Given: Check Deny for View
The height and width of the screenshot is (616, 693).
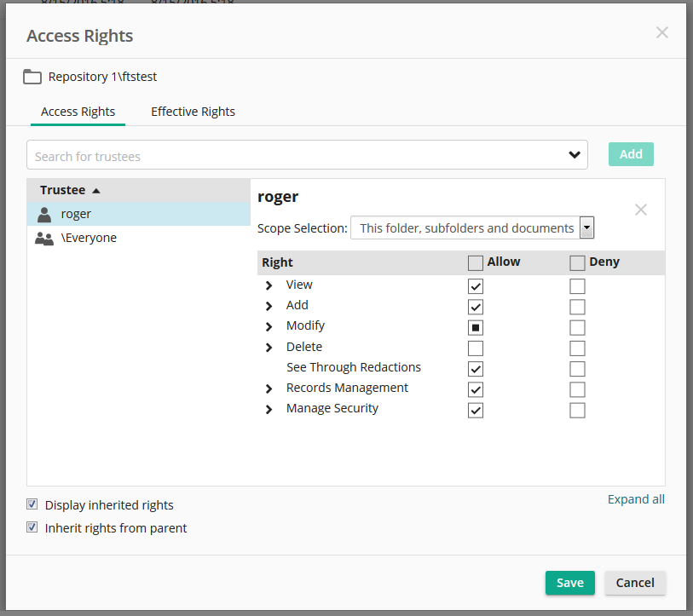Looking at the screenshot, I should (577, 286).
